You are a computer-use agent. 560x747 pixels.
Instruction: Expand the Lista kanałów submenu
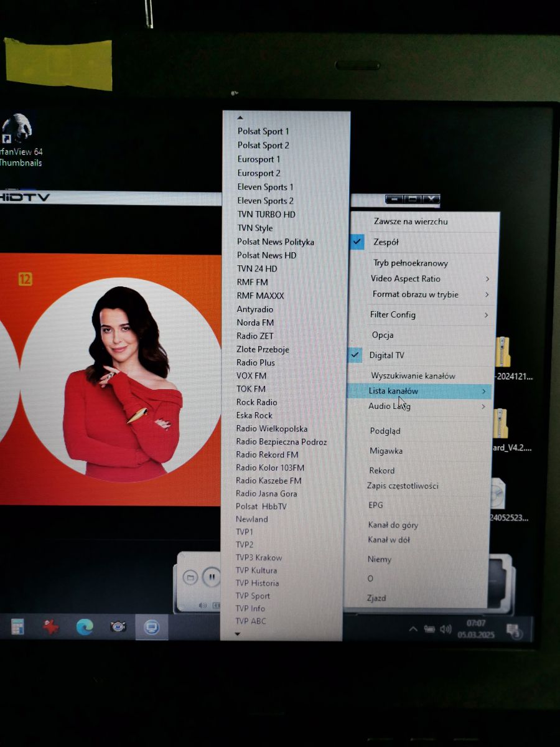[419, 391]
